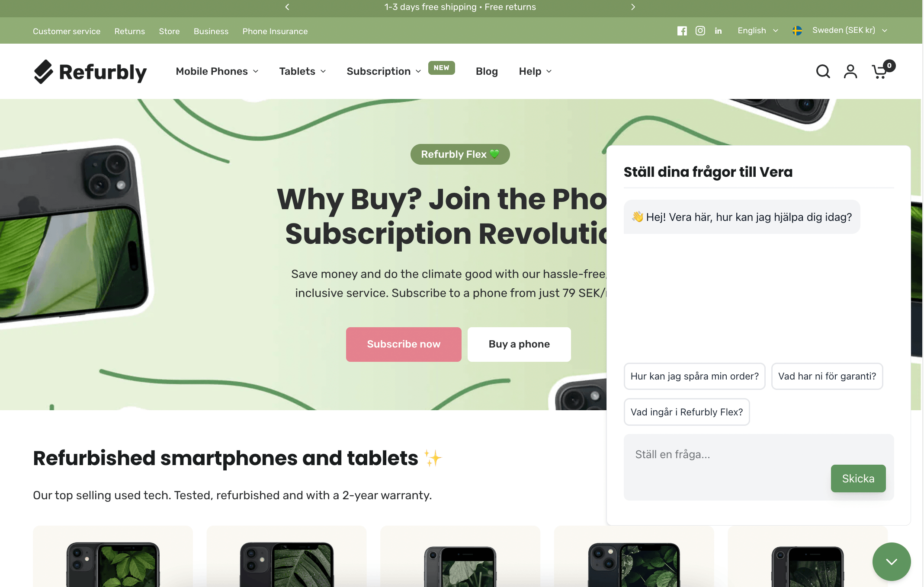
Task: Show next announcement with right arrow
Action: point(633,7)
